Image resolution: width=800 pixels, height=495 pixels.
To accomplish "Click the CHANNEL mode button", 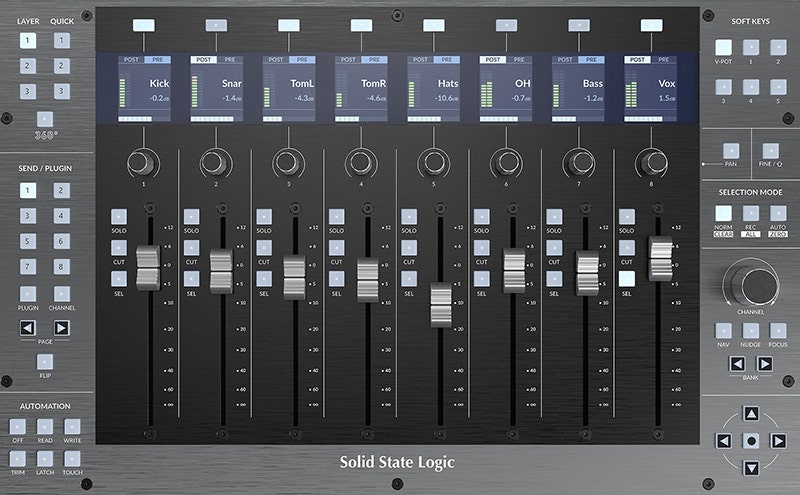I will (61, 294).
